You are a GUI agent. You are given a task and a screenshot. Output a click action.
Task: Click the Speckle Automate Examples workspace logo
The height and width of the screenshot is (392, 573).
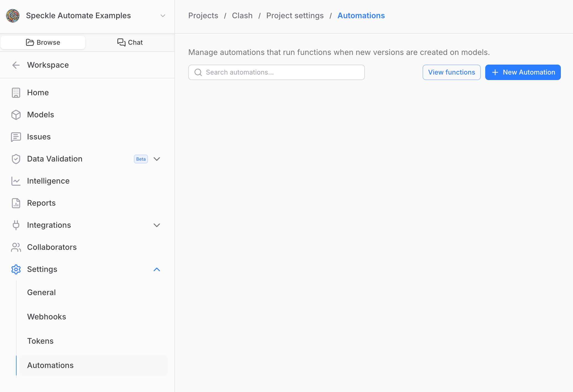(x=13, y=16)
